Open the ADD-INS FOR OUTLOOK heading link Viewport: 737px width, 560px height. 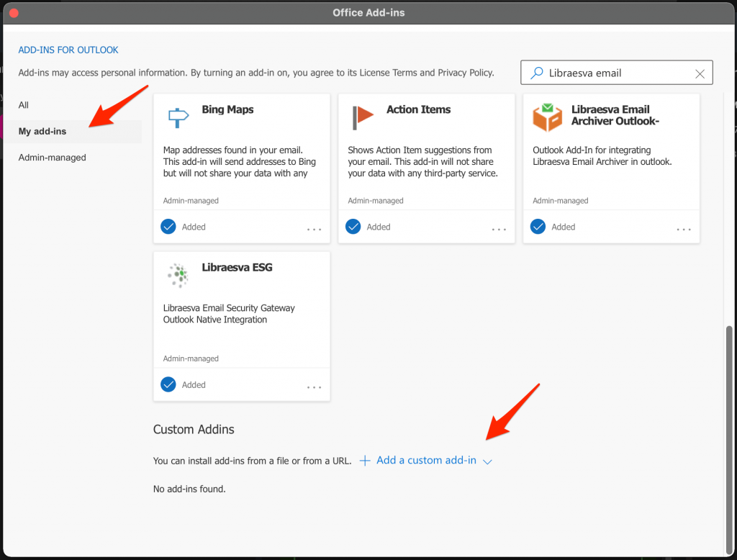68,50
